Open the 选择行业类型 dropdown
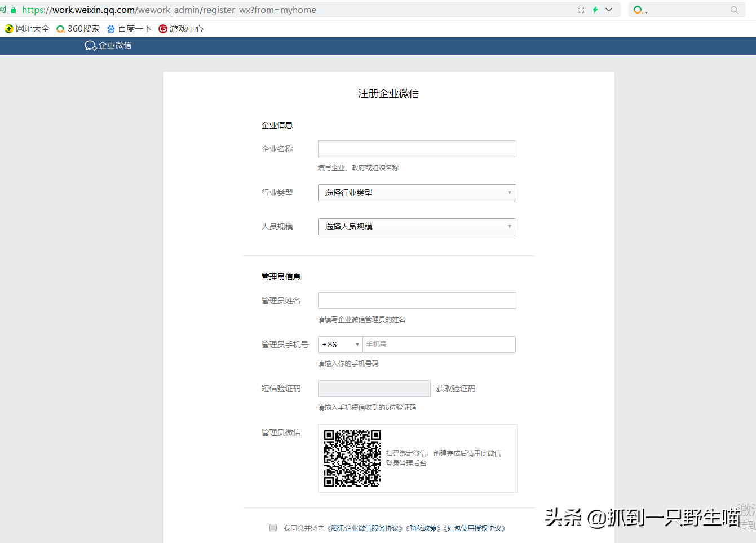756x543 pixels. point(417,193)
